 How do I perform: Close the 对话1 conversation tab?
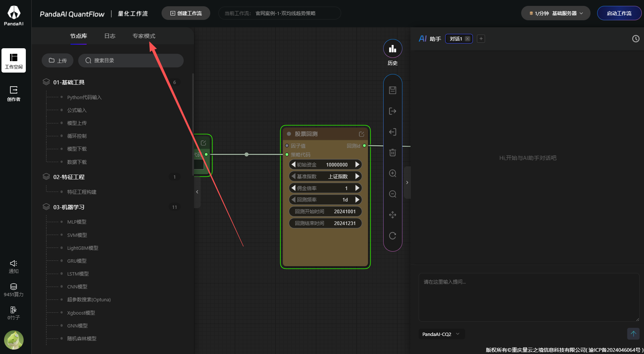(467, 39)
